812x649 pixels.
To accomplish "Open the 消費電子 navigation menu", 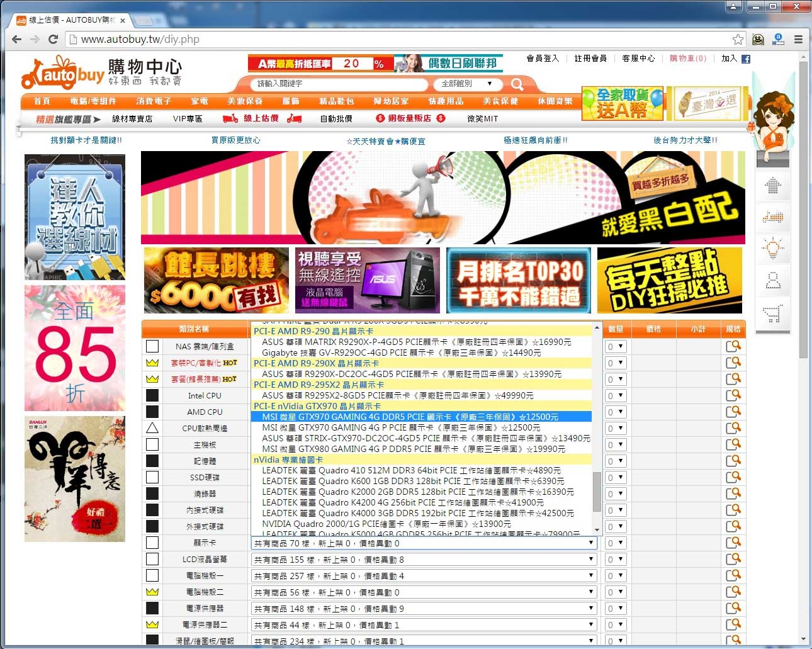I will point(153,101).
